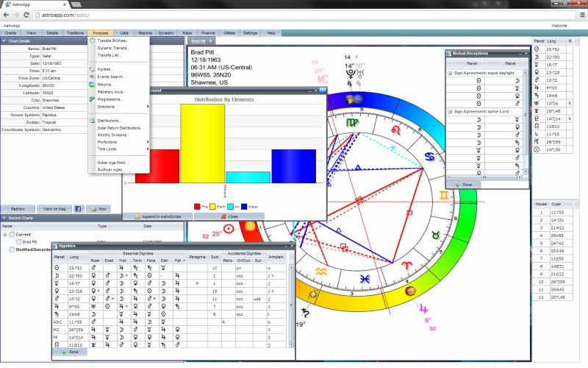Select the Current radio option in Recent Charts
Image resolution: width=588 pixels, height=368 pixels.
pyautogui.click(x=12, y=234)
